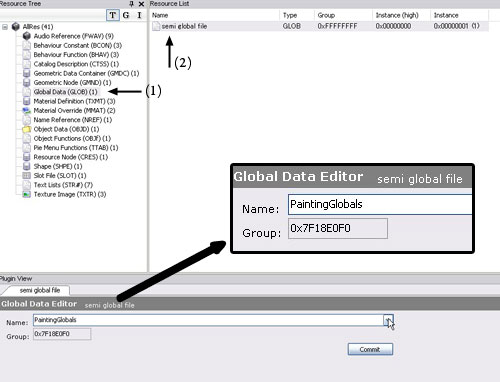The image size is (500, 382).
Task: Toggle the I instance sort button
Action: pos(139,15)
